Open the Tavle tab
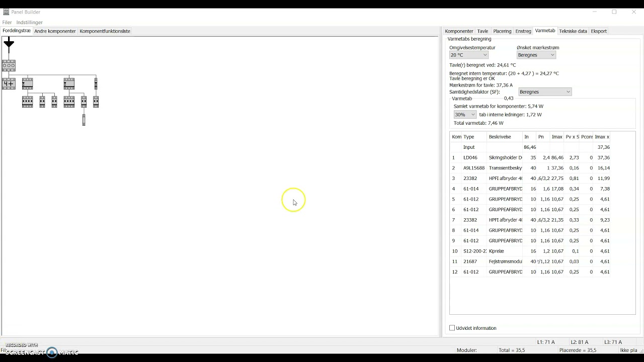 [x=483, y=31]
